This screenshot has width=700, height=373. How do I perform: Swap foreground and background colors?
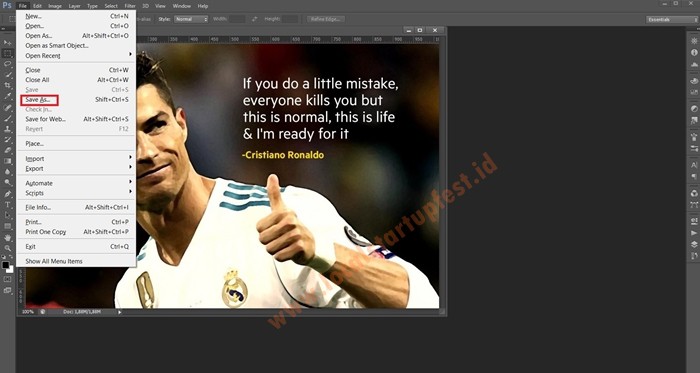(x=12, y=258)
